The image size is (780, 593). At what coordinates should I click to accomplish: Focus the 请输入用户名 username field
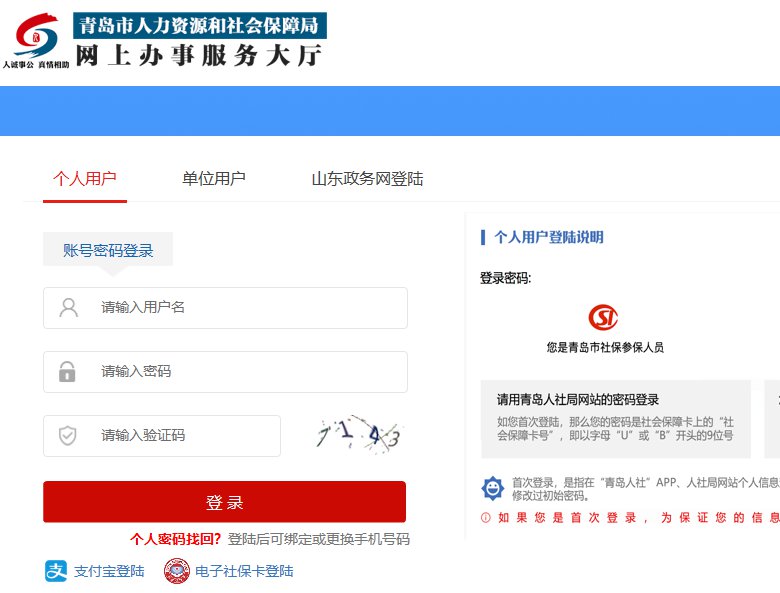point(225,307)
